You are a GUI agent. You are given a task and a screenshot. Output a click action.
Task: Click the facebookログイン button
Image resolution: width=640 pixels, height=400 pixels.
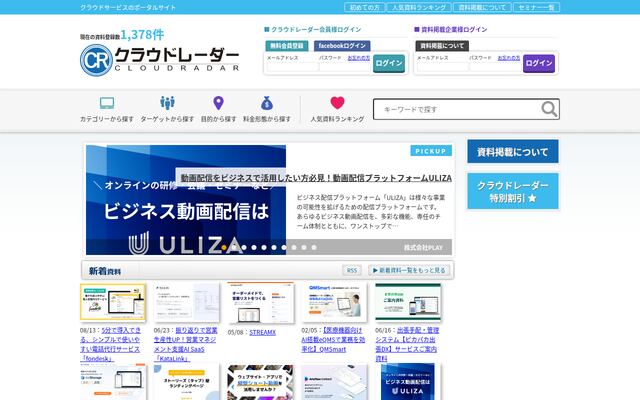342,46
